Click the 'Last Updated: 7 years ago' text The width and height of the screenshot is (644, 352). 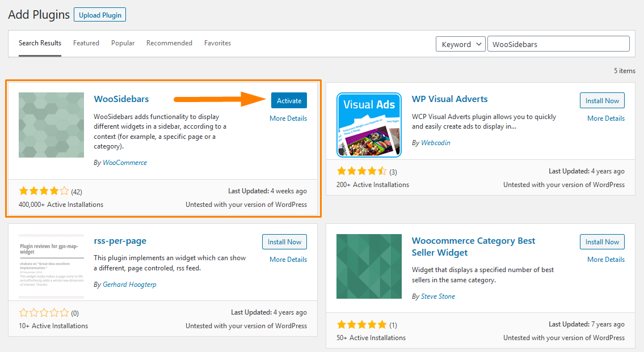pos(587,324)
